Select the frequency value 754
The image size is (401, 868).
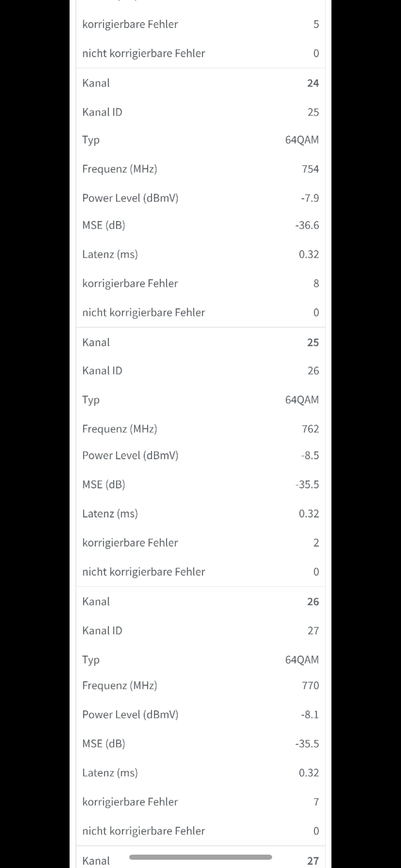click(310, 169)
